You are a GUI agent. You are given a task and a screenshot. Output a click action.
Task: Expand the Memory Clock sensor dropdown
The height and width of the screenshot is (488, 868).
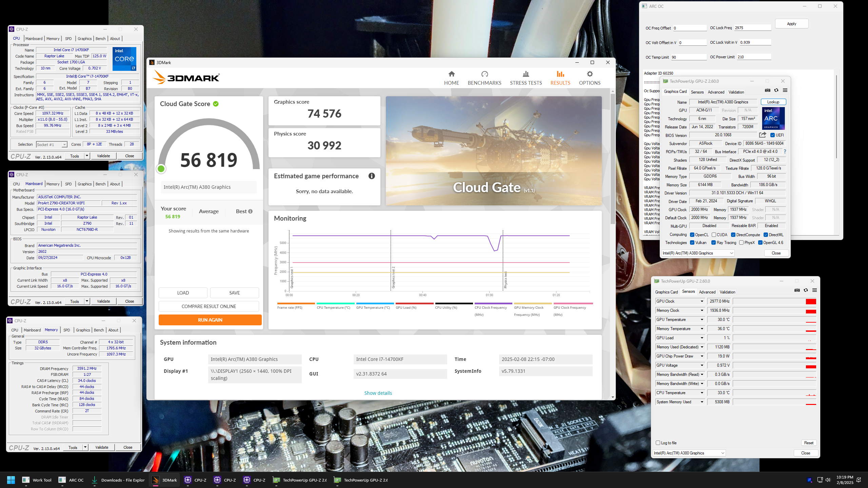[702, 310]
